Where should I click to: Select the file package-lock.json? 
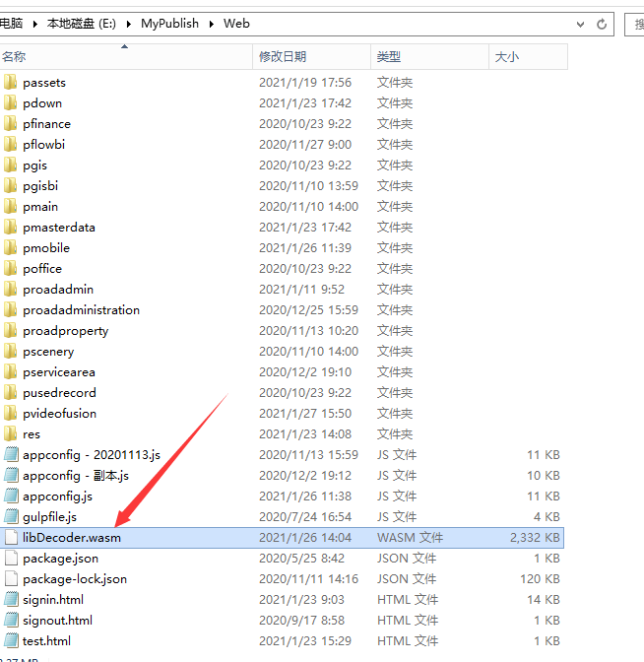coord(75,579)
